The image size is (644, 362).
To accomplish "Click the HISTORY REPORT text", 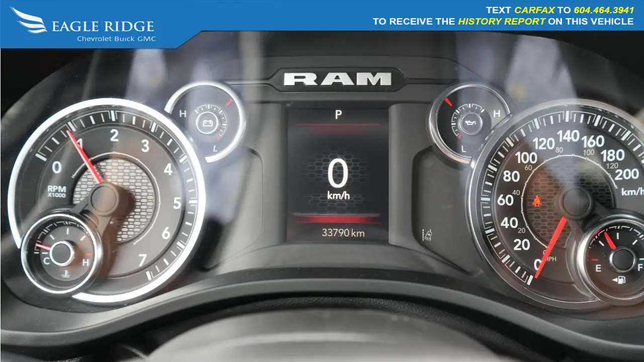I will click(502, 22).
